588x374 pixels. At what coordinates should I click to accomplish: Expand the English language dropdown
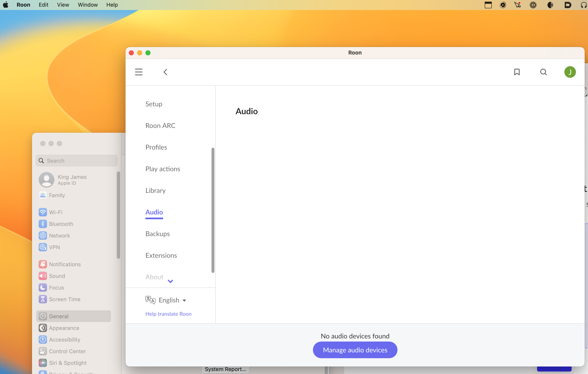click(172, 300)
